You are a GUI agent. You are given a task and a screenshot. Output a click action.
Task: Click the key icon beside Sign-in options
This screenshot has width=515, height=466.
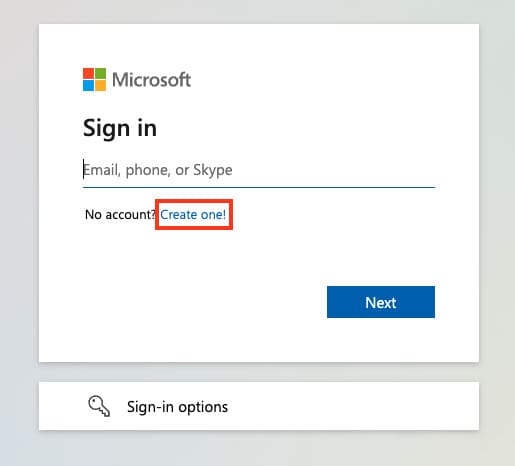[99, 406]
